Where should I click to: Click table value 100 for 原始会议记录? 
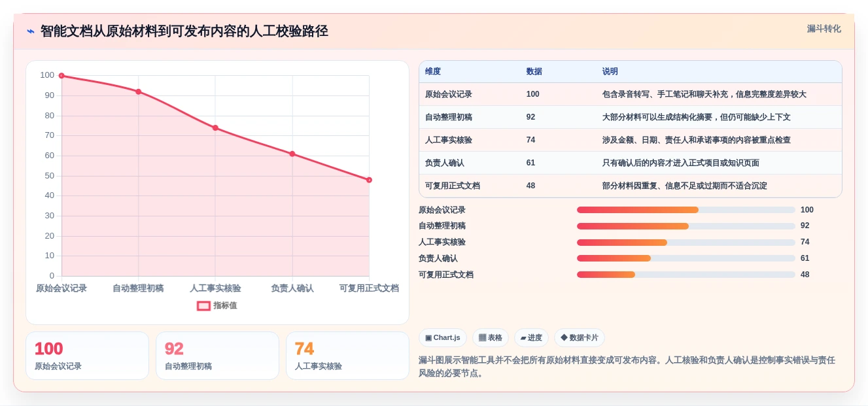tap(532, 94)
